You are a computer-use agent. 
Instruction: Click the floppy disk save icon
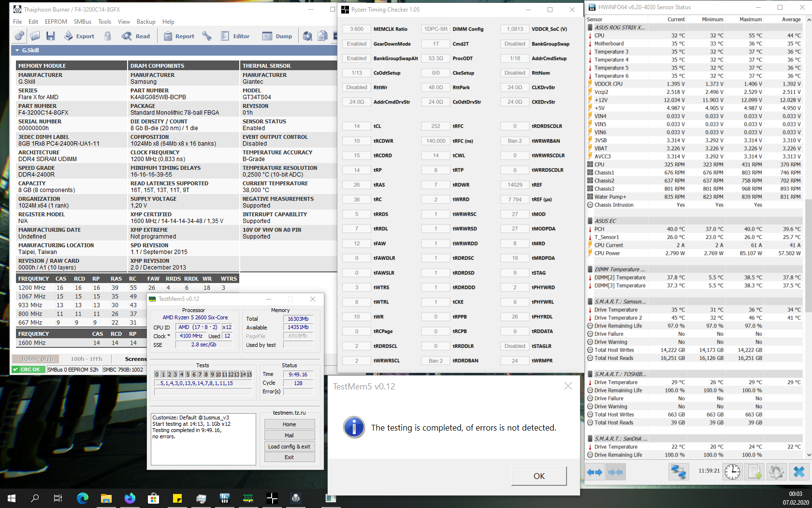(50, 36)
